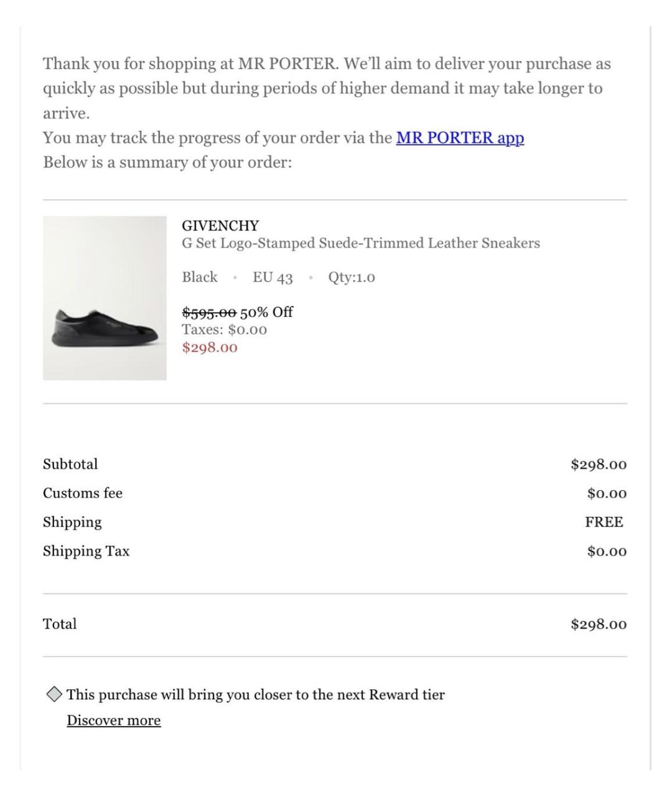Click the Black color label
The height and width of the screenshot is (797, 672).
tap(200, 277)
